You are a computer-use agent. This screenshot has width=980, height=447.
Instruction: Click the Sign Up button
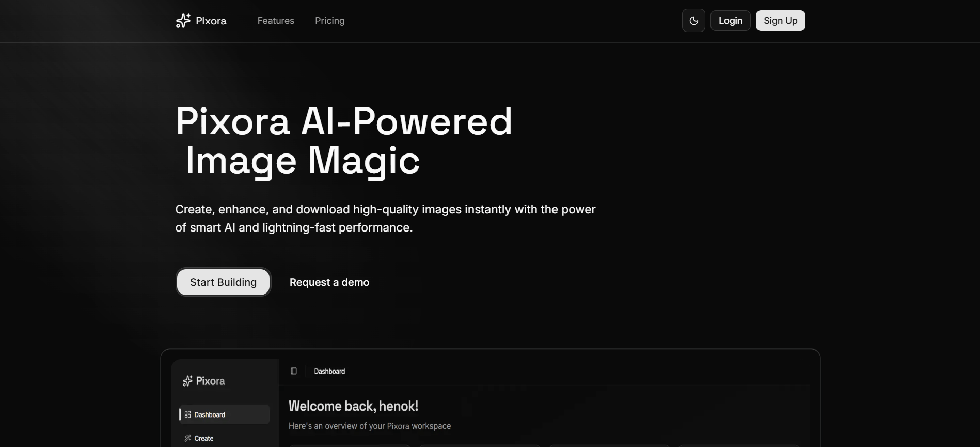(x=780, y=21)
